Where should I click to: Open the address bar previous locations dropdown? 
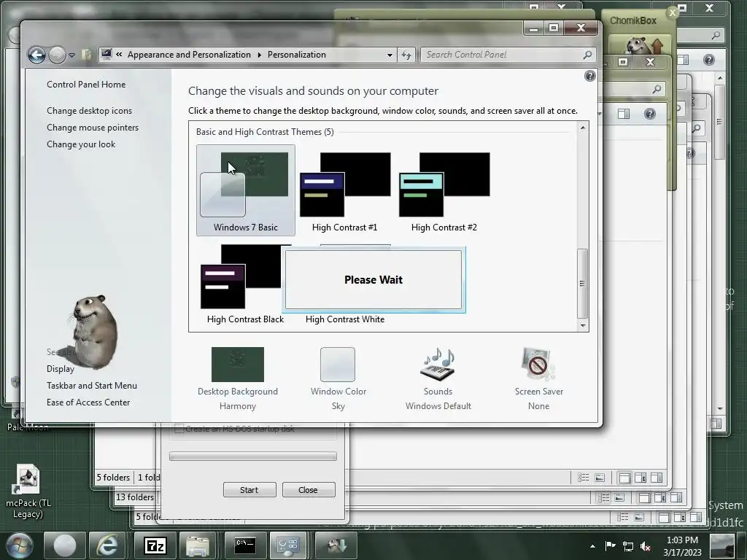[390, 55]
